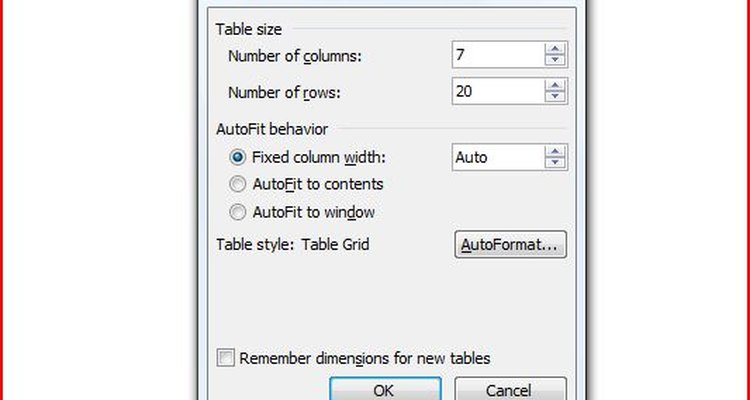Choose the AutoFit to window option
The image size is (750, 400).
238,212
